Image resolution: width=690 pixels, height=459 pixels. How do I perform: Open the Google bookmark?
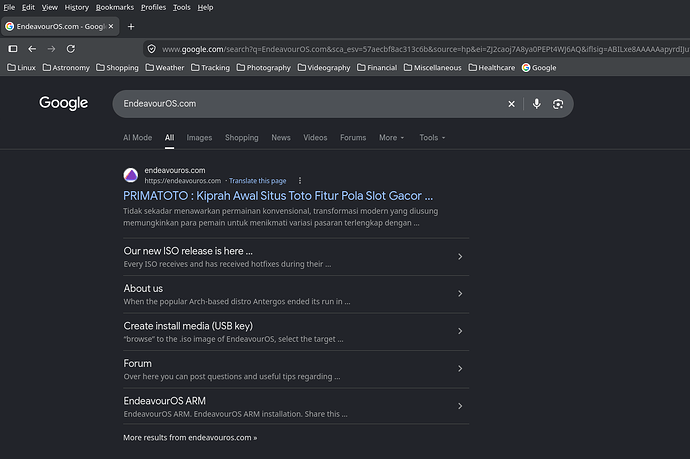(539, 68)
